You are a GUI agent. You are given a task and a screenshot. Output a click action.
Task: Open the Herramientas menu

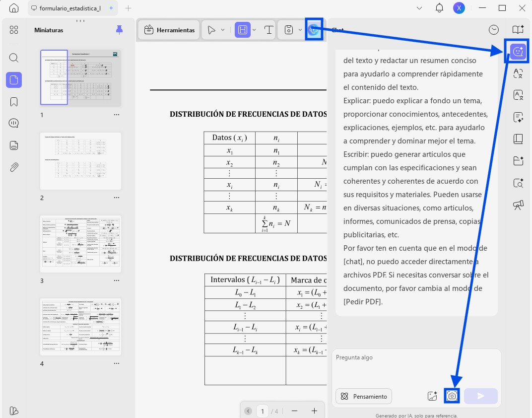(169, 30)
